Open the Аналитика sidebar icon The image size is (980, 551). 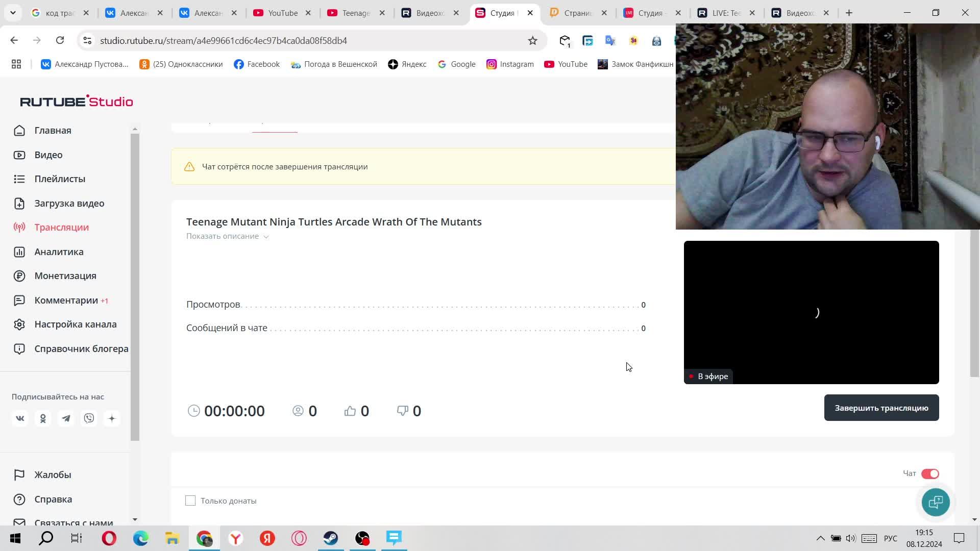[x=19, y=252]
